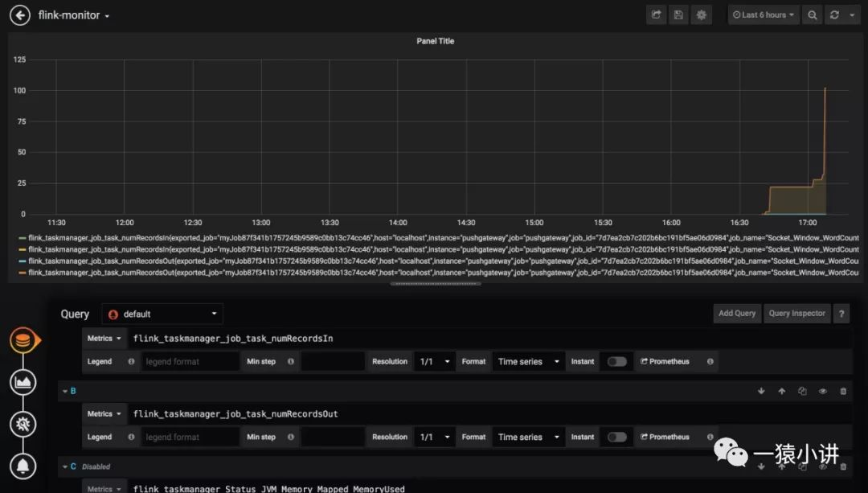Open the Visualization tab chart icon
Image resolution: width=868 pixels, height=493 pixels.
click(x=23, y=382)
